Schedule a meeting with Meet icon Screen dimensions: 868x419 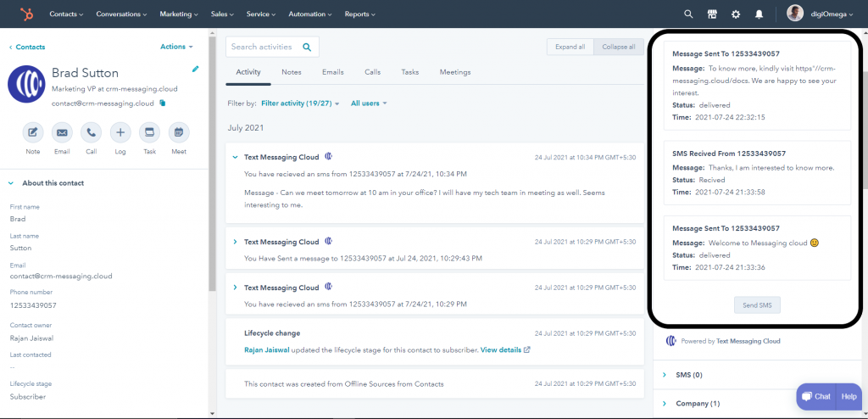tap(179, 133)
